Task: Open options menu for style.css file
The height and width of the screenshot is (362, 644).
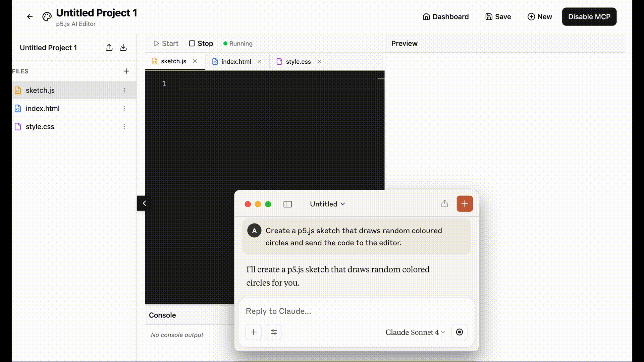Action: pyautogui.click(x=124, y=126)
